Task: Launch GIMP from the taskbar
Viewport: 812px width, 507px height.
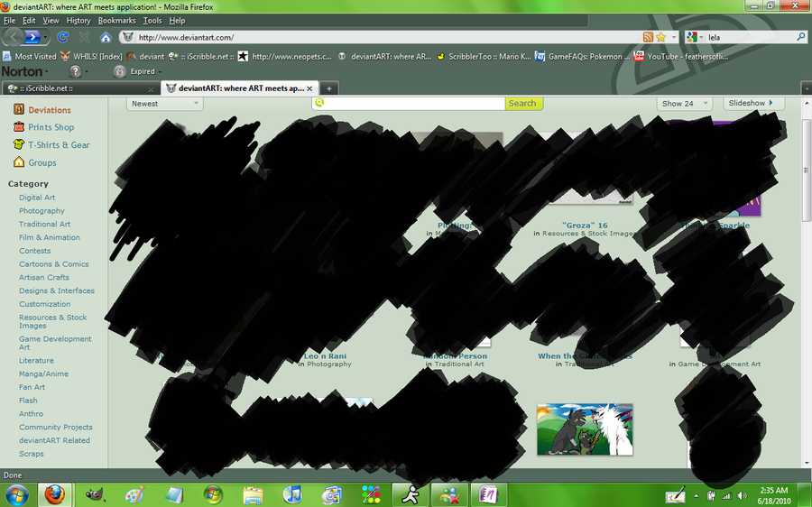Action: coord(96,495)
